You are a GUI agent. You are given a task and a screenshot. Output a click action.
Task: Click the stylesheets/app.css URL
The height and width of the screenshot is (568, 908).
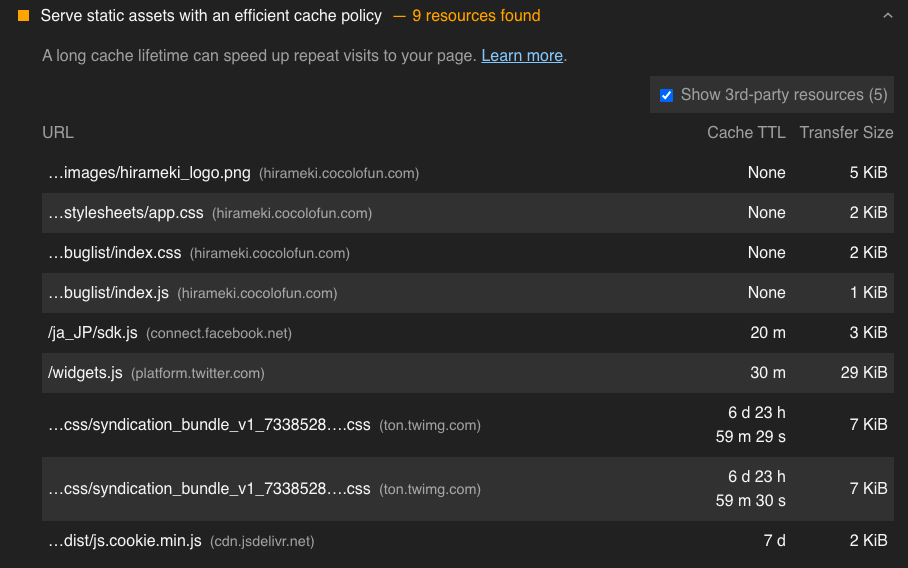pyautogui.click(x=126, y=212)
